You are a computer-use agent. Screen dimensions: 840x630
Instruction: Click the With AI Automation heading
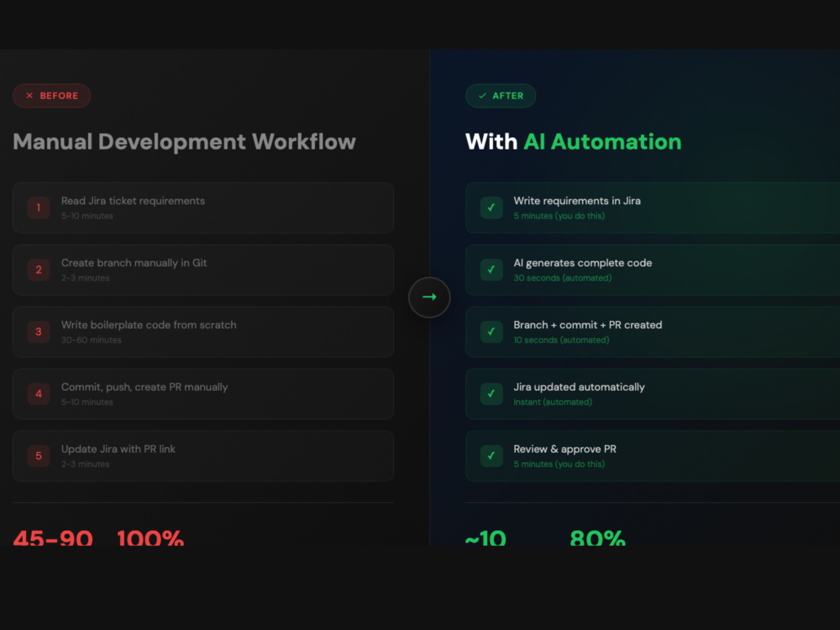[573, 142]
